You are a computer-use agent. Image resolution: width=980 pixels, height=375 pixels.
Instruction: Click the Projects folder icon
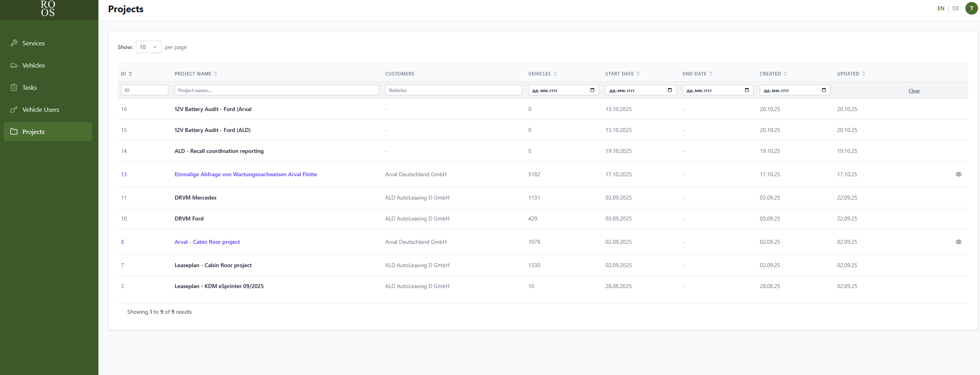coord(14,132)
